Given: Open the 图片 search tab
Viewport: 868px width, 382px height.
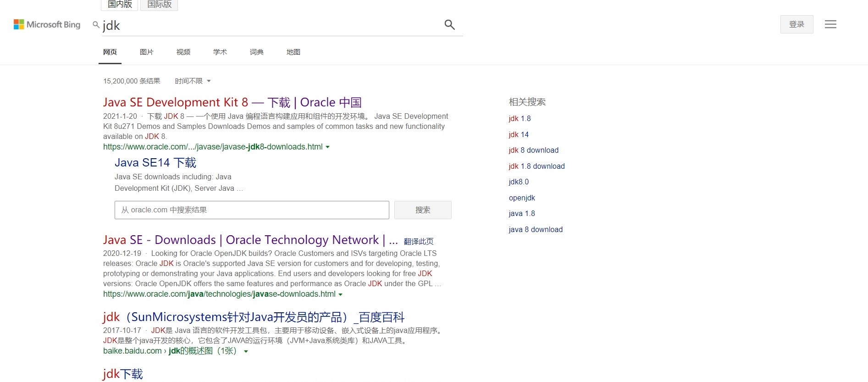Looking at the screenshot, I should [147, 52].
